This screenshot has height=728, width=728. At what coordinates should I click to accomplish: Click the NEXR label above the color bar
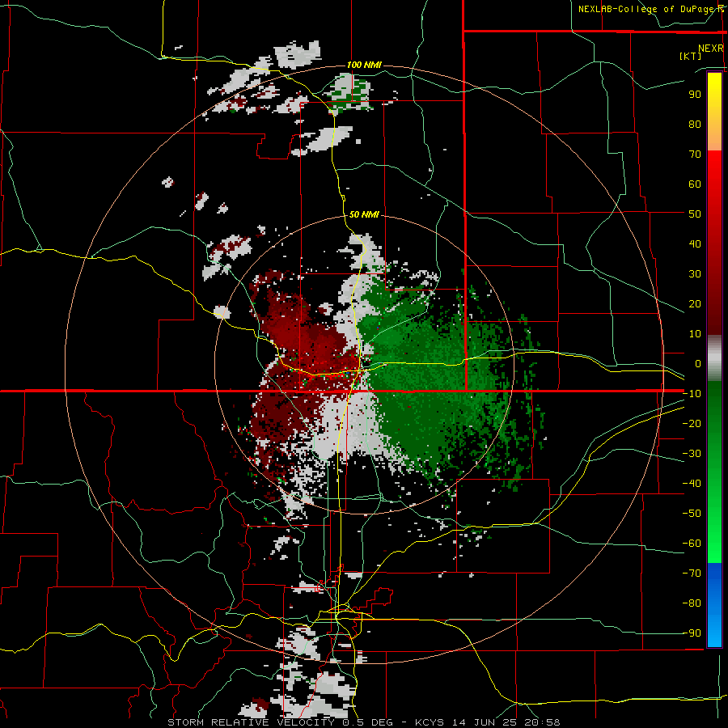(711, 49)
